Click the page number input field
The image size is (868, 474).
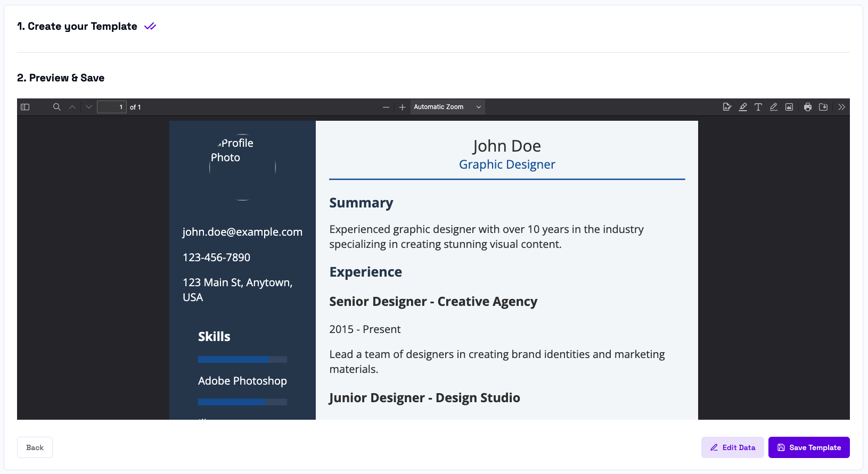click(x=112, y=107)
